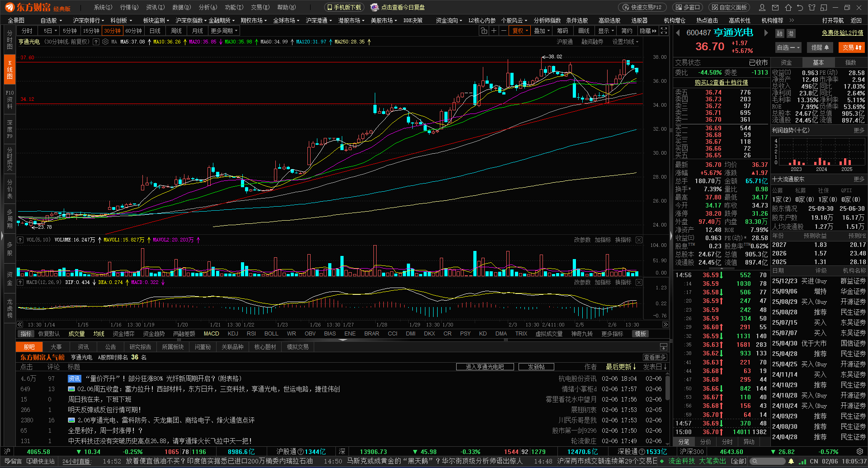
Task: Expand more nav items with the double chevron
Action: point(792,20)
